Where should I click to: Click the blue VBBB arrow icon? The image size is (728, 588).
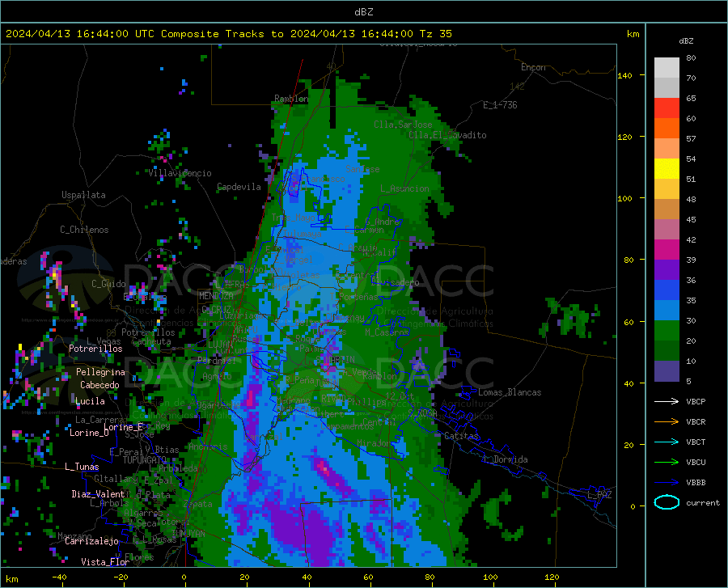[x=667, y=482]
